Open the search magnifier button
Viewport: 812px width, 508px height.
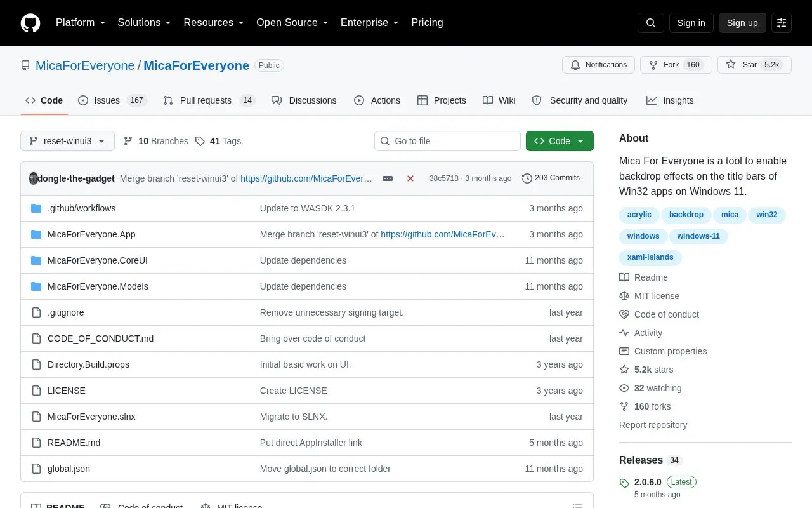(x=651, y=23)
